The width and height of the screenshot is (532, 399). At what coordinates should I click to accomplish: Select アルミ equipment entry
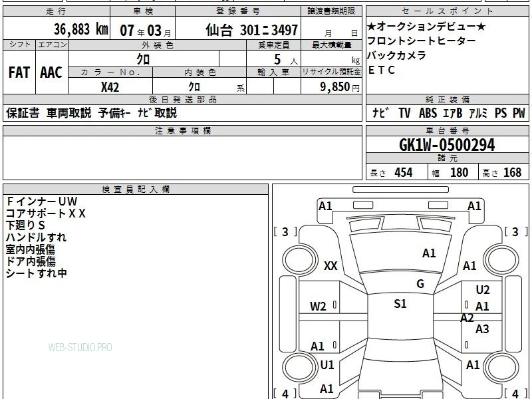point(478,113)
